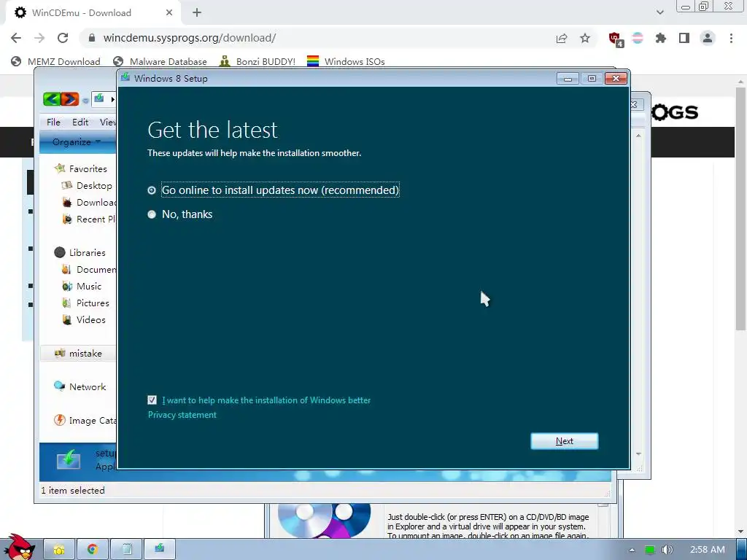Open the Chrome taskbar button

[x=93, y=550]
